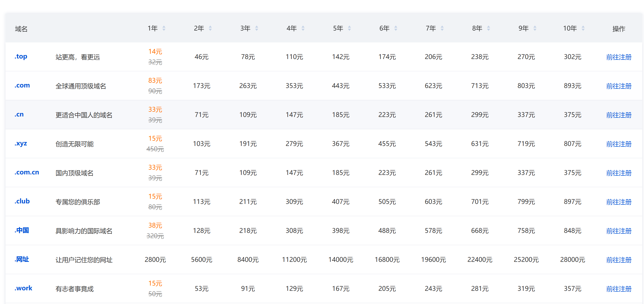The width and height of the screenshot is (644, 304).
Task: Open 前往注册 link for .com domain
Action: 619,86
